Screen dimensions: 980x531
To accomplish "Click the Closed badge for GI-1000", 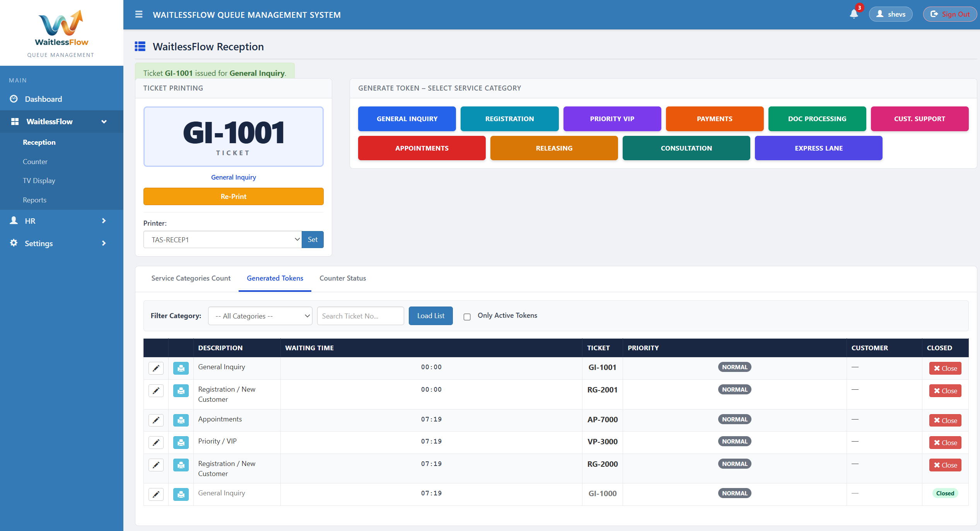I will coord(945,493).
